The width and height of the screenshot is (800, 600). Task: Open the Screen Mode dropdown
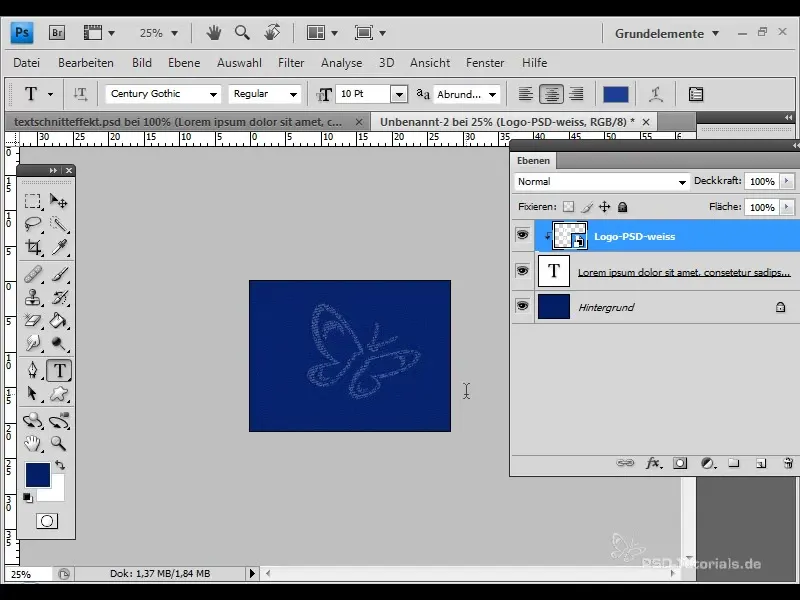[370, 33]
